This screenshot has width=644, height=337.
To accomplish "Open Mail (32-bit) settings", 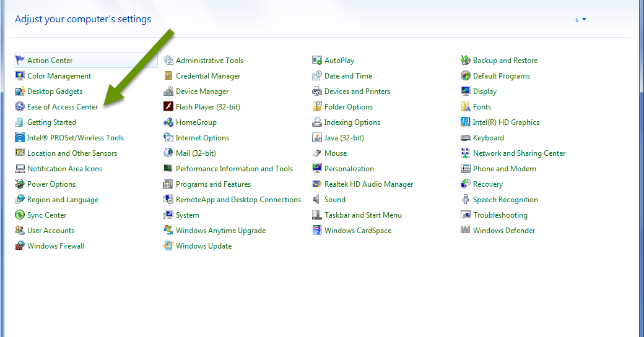I will (x=196, y=153).
